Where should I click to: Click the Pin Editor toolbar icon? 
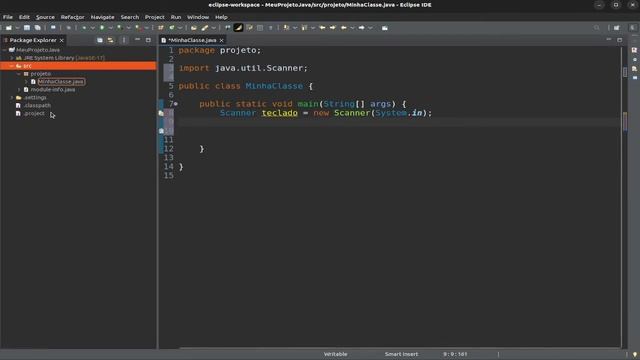click(384, 28)
